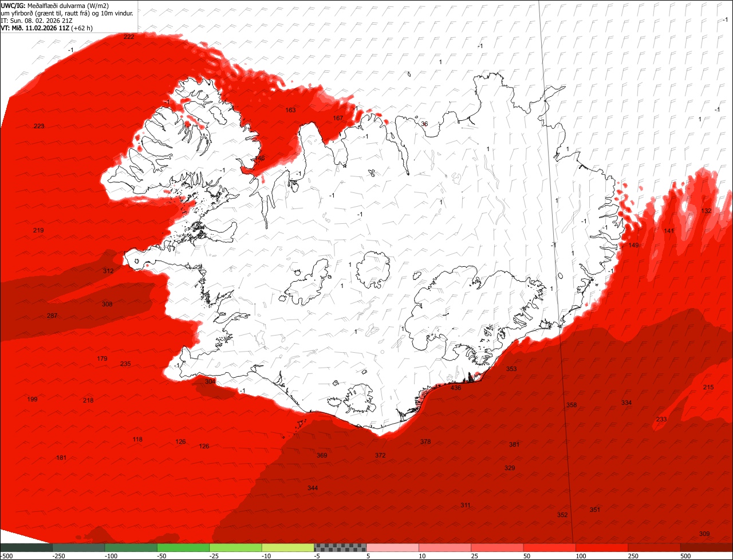Click the flux value 312 on the map

tap(108, 271)
